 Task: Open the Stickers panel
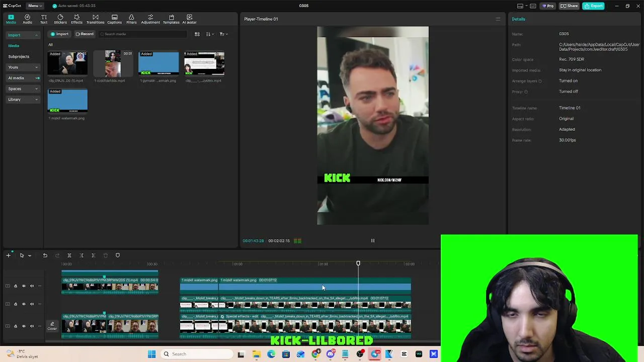pos(60,19)
